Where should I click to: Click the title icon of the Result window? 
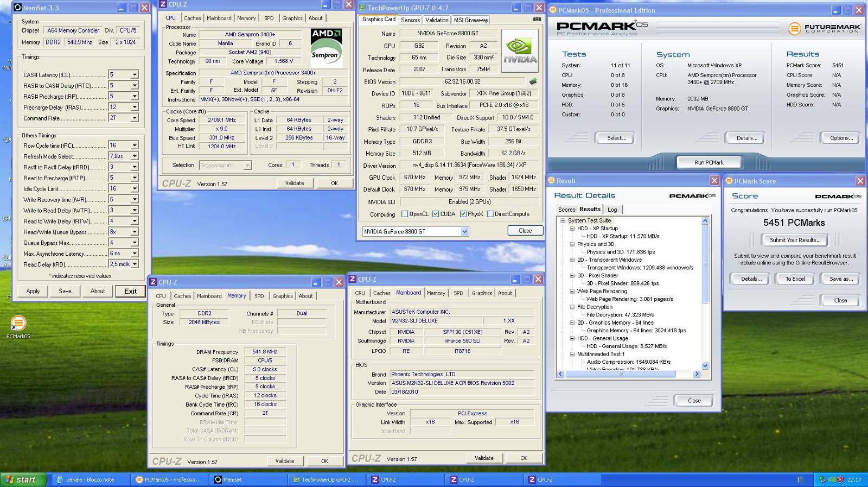point(552,180)
